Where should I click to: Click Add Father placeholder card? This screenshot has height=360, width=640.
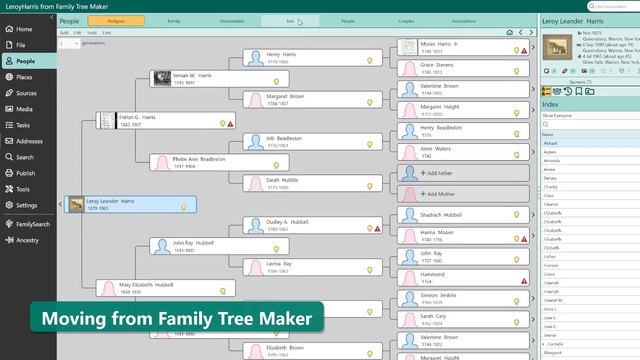463,173
